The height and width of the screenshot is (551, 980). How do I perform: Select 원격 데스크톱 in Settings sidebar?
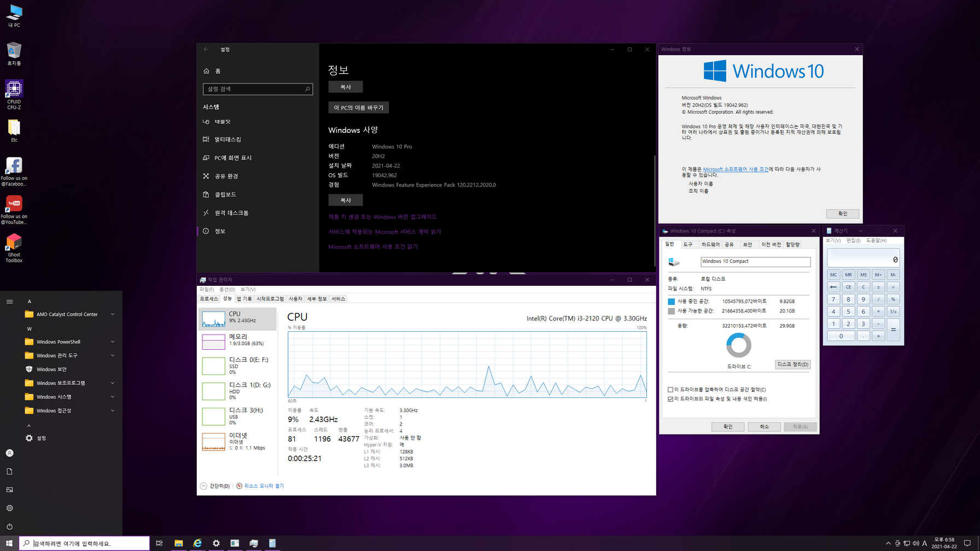[258, 213]
